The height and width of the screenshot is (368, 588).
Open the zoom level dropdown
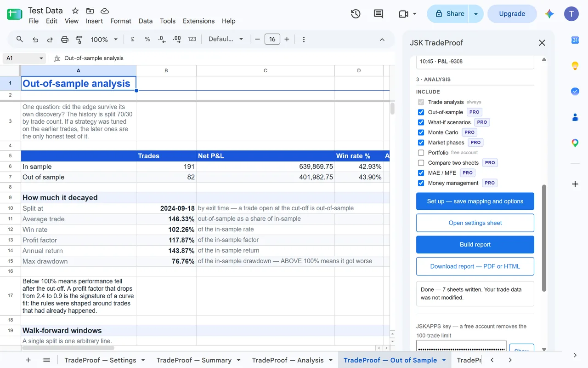click(104, 40)
